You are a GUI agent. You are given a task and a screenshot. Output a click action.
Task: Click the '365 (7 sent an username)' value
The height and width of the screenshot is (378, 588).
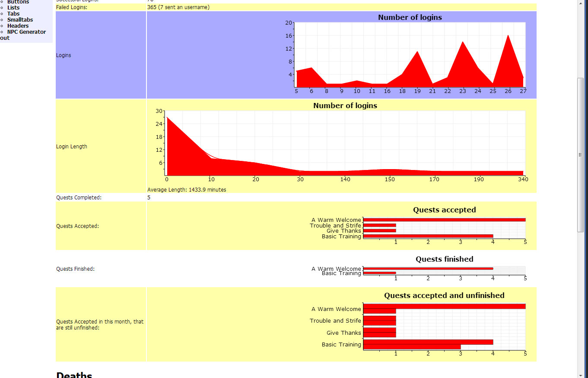[x=178, y=7]
